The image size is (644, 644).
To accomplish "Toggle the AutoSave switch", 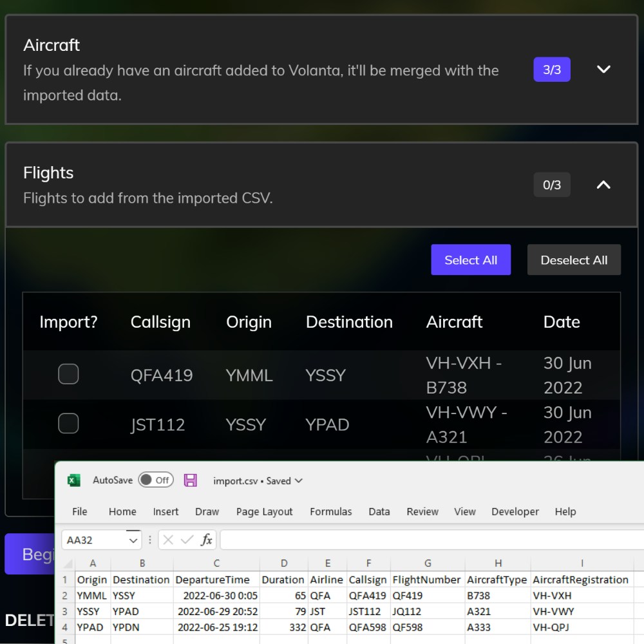I will click(156, 480).
